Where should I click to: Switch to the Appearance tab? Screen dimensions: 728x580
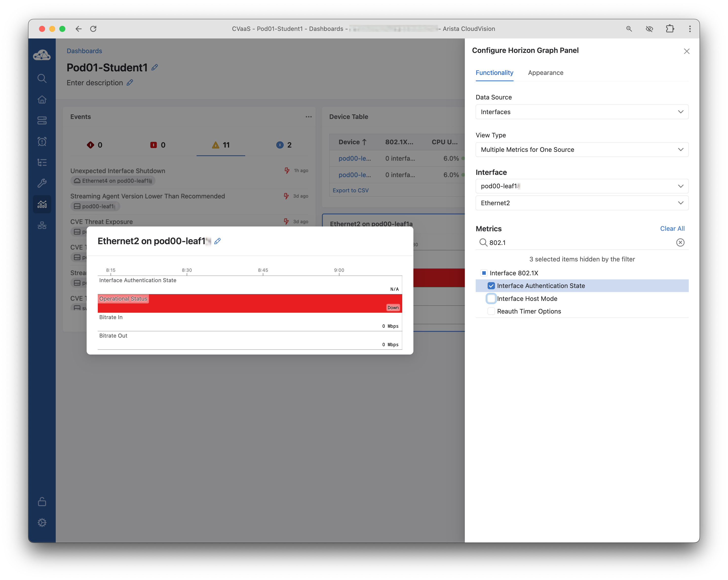(x=545, y=73)
